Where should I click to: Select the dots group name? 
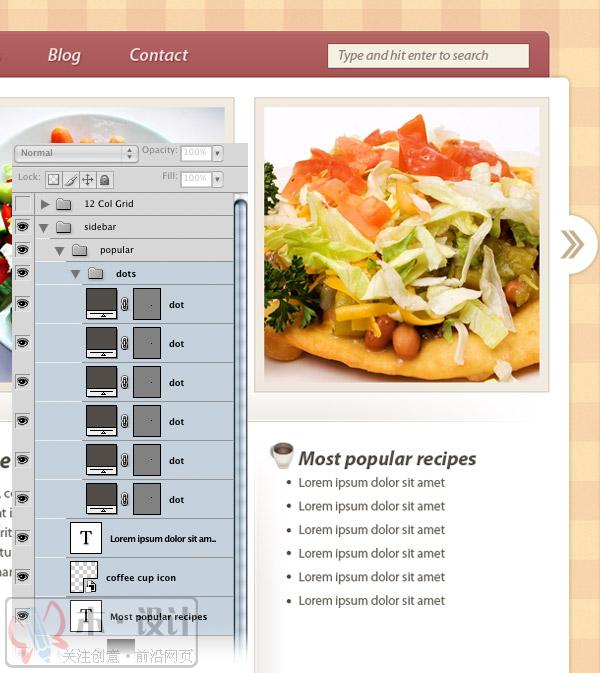point(126,274)
